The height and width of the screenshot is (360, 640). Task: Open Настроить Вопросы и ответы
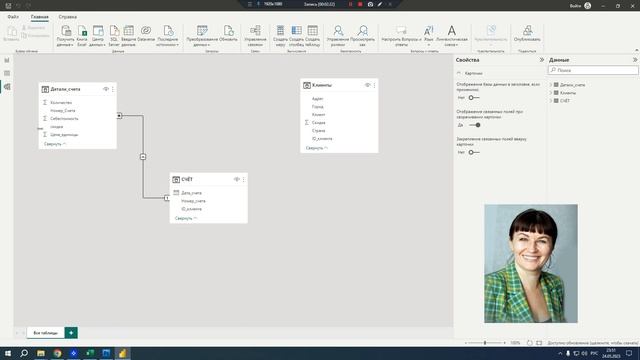click(x=401, y=36)
